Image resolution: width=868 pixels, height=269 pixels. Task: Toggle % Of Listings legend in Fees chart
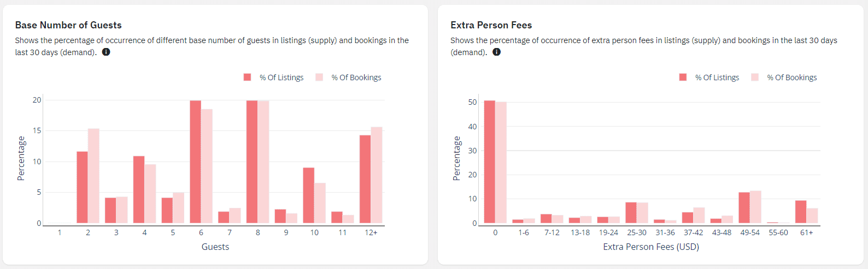tap(709, 77)
